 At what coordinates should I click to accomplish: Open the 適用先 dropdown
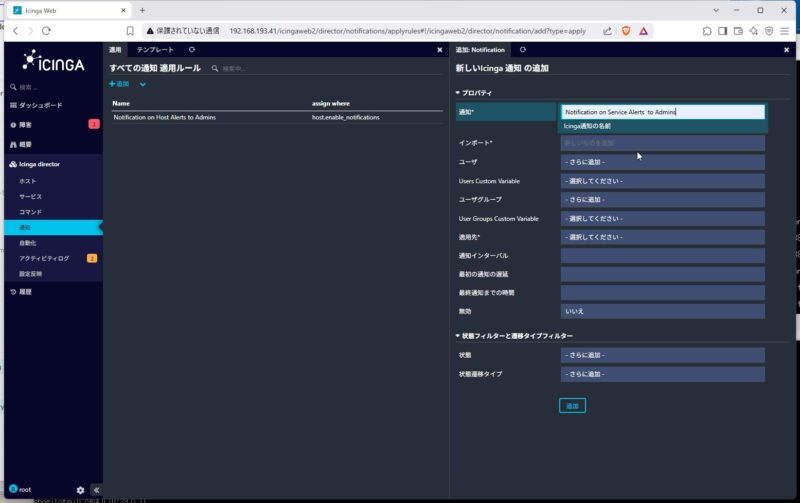[663, 237]
